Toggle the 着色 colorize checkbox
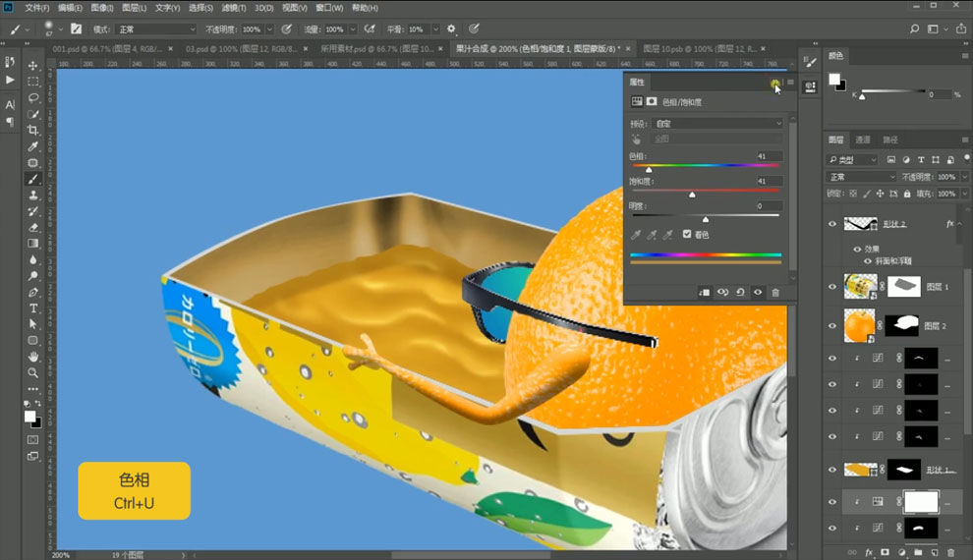Viewport: 973px width, 560px height. tap(687, 234)
